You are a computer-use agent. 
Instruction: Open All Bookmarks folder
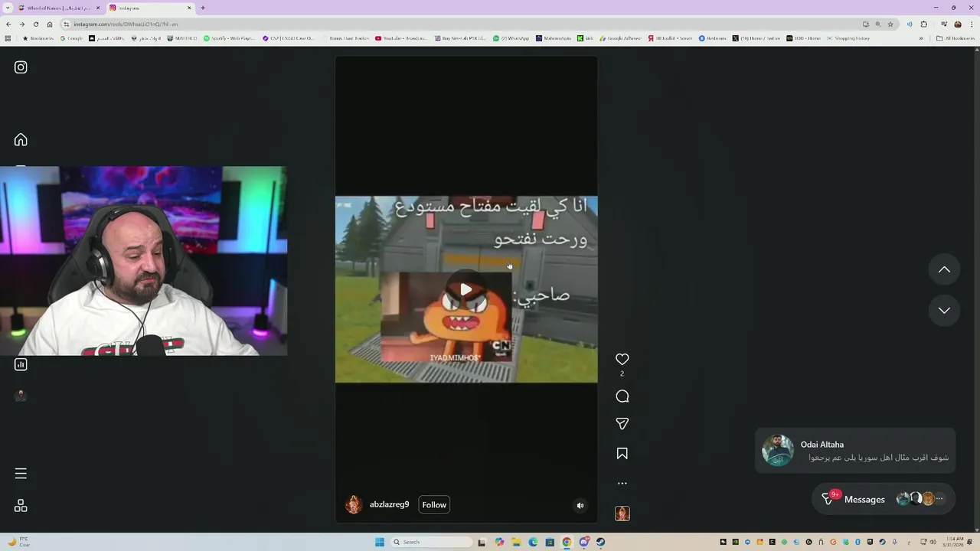(956, 38)
